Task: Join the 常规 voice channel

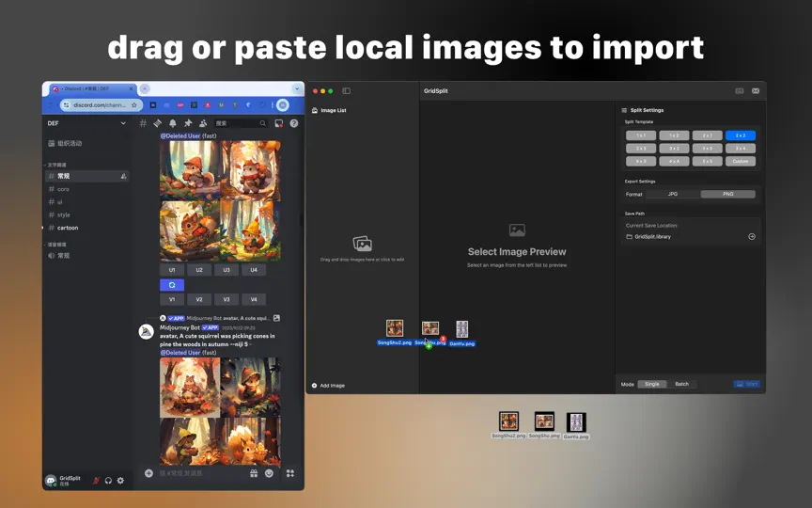Action: [86, 256]
